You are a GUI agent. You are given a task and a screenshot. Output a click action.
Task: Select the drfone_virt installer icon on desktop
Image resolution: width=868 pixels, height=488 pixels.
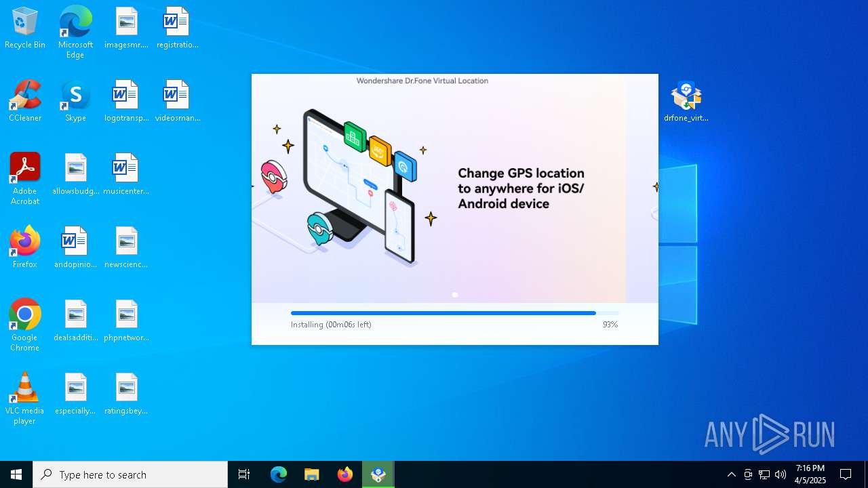tap(686, 102)
